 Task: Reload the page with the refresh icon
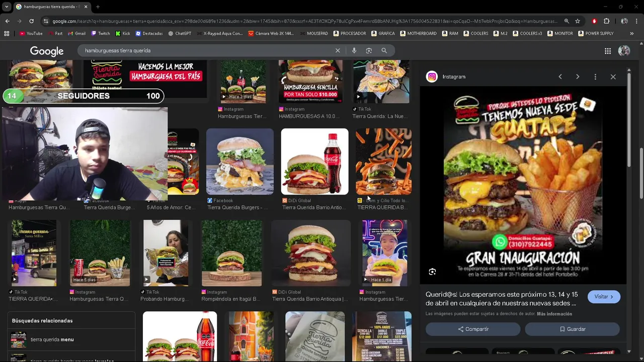tap(31, 21)
